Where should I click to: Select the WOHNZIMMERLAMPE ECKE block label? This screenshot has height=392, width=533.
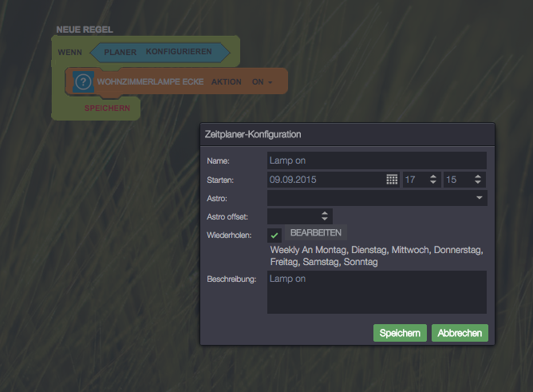tap(151, 82)
